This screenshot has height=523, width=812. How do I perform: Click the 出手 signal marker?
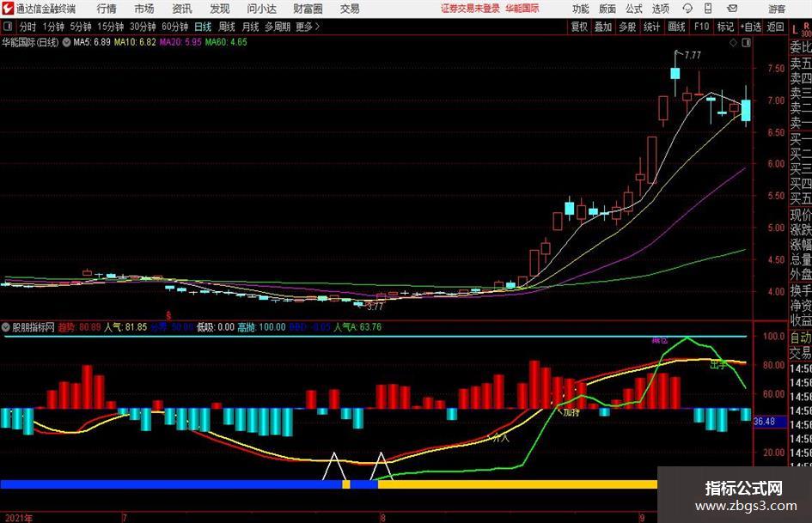click(718, 365)
